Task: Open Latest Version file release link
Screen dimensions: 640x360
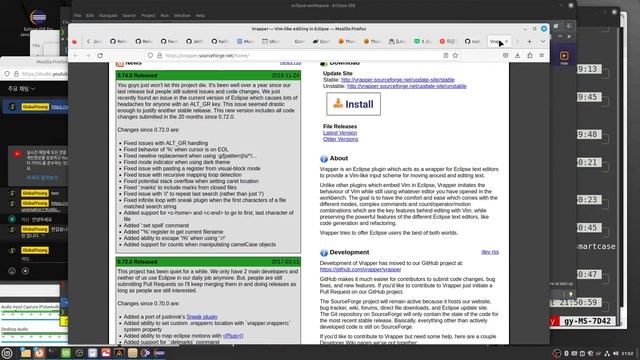Action: [340, 133]
